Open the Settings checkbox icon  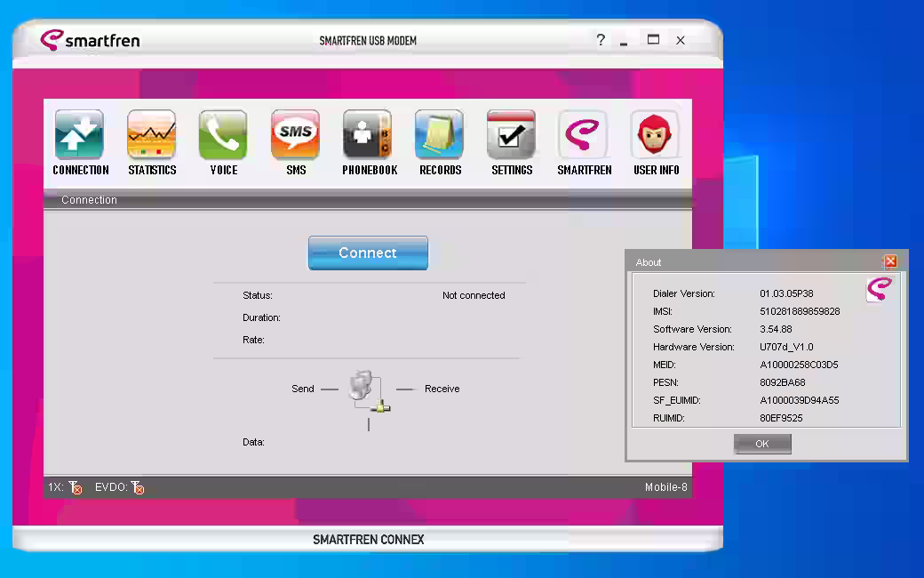click(512, 135)
